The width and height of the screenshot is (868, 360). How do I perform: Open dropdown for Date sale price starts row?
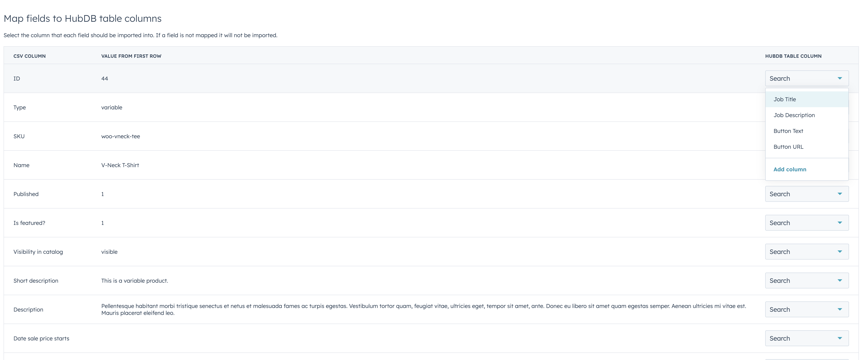tap(807, 338)
